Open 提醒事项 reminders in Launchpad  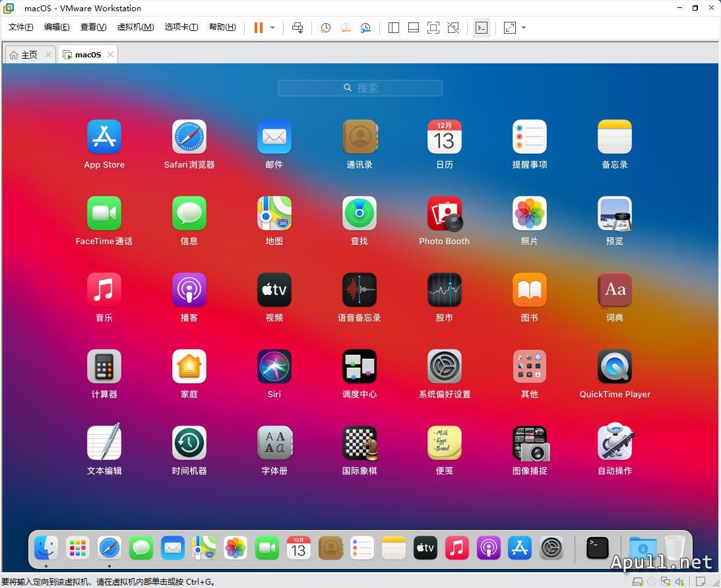point(529,137)
